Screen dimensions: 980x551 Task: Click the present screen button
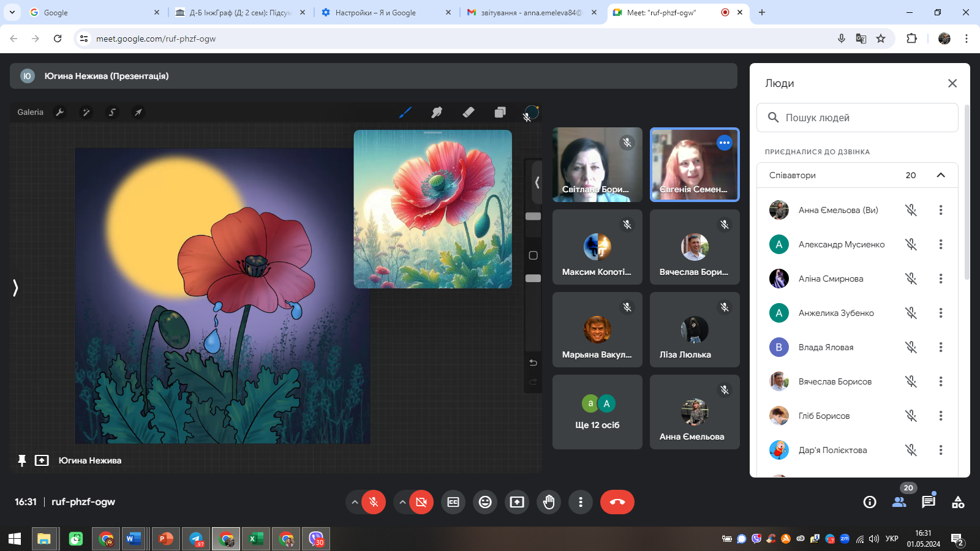(x=517, y=502)
